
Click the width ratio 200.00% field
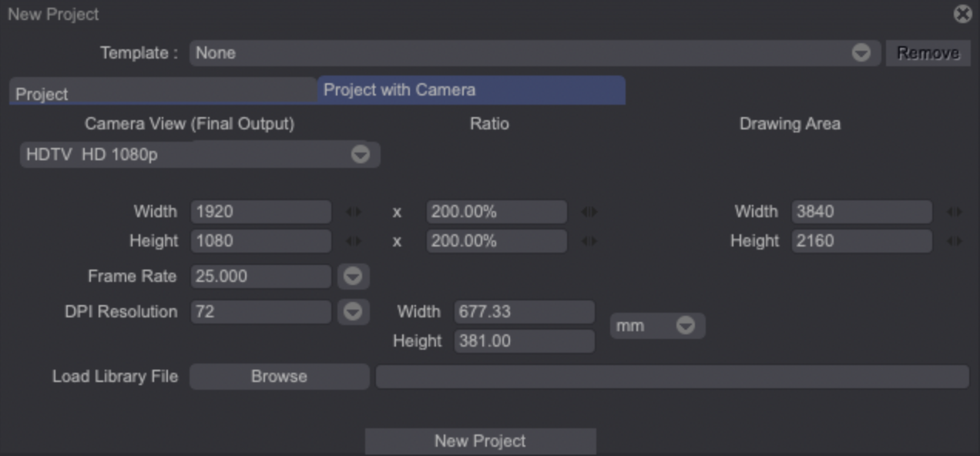click(496, 212)
